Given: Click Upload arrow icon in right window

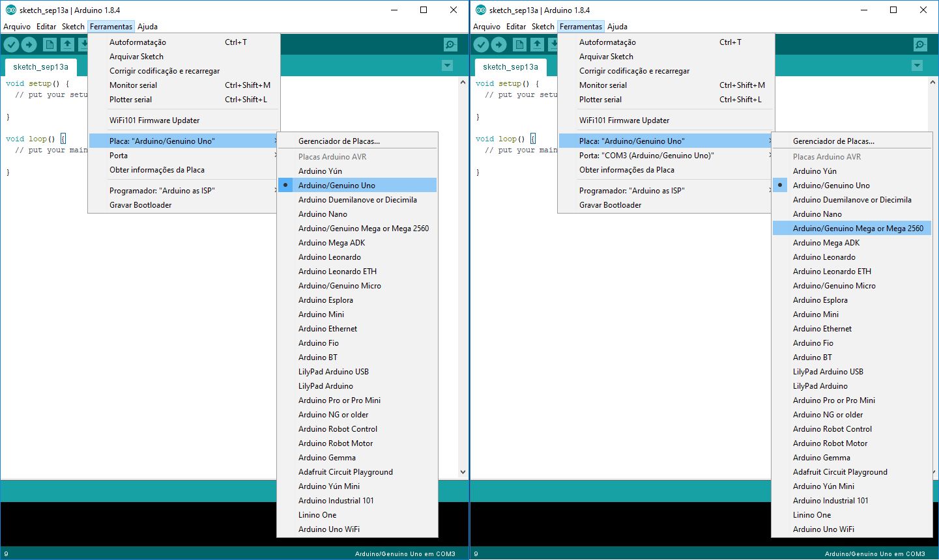Looking at the screenshot, I should click(498, 44).
